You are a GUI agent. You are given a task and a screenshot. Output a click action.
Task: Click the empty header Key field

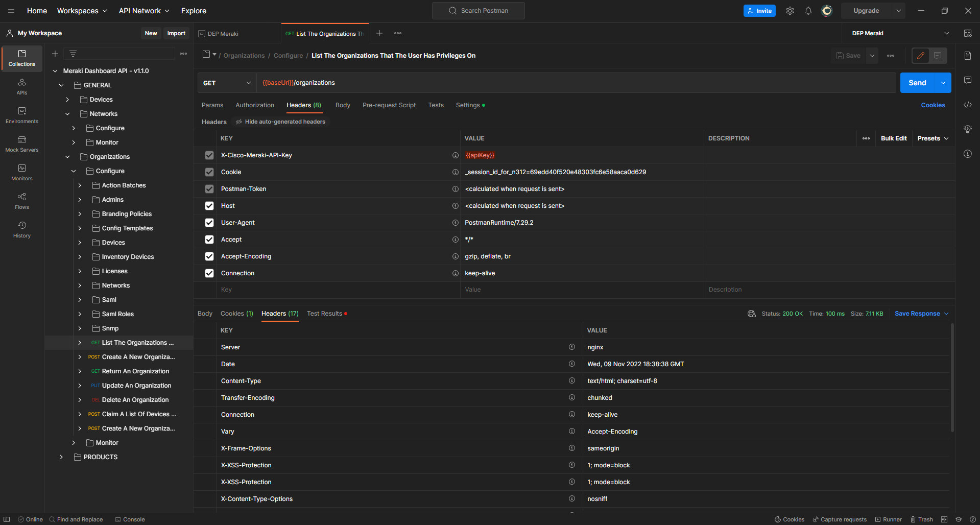coord(338,290)
